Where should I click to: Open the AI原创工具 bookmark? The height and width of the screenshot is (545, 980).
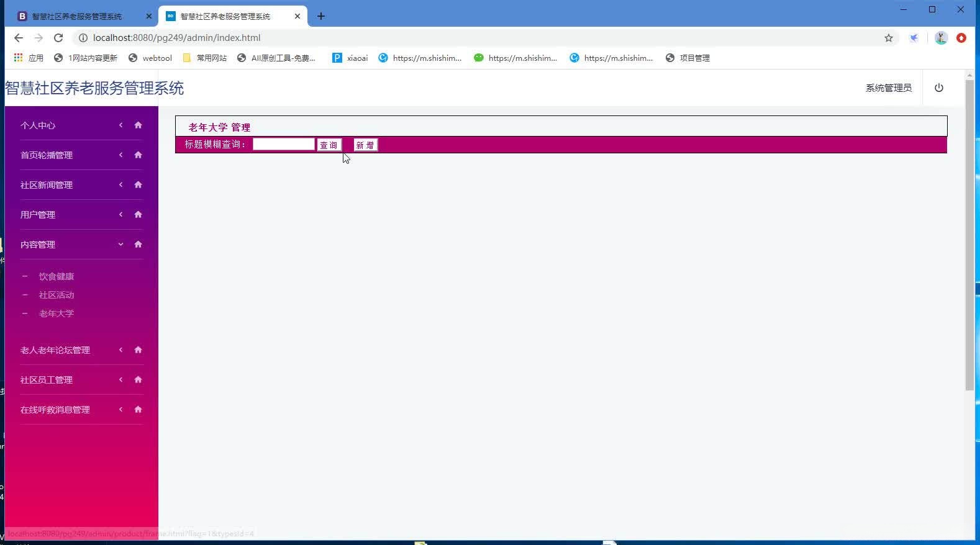tap(276, 58)
